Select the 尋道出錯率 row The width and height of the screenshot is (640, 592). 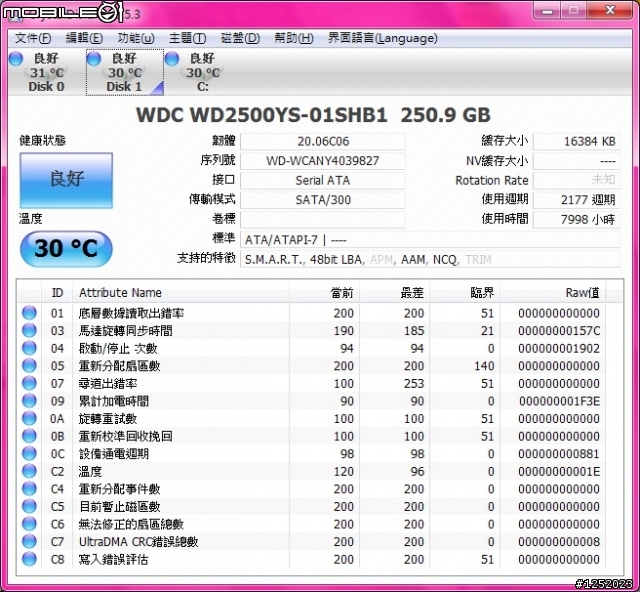[312, 383]
